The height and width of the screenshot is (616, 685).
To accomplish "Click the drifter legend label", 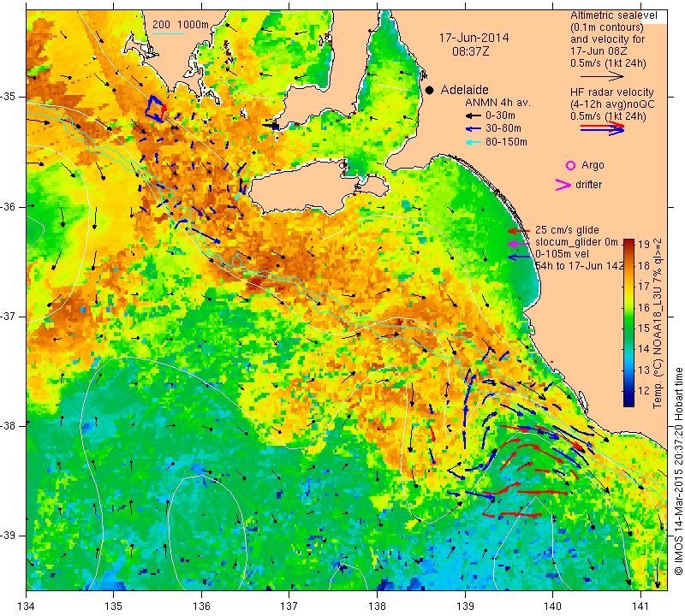I will (x=588, y=185).
